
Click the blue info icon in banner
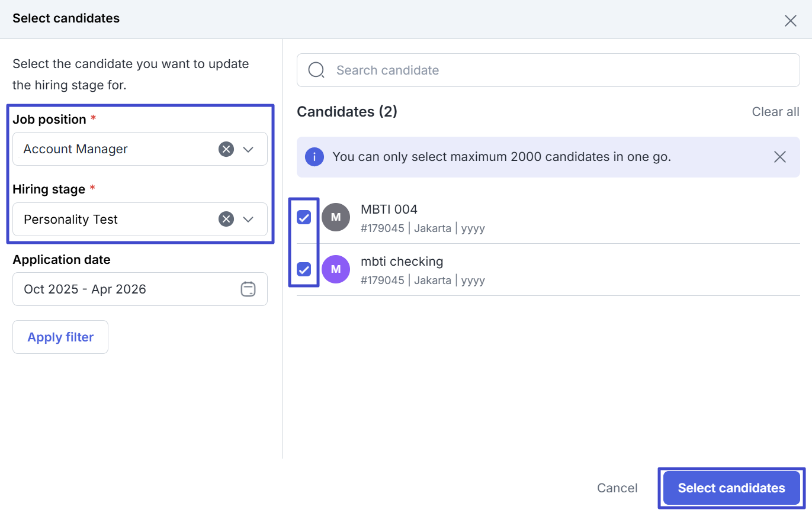(314, 157)
